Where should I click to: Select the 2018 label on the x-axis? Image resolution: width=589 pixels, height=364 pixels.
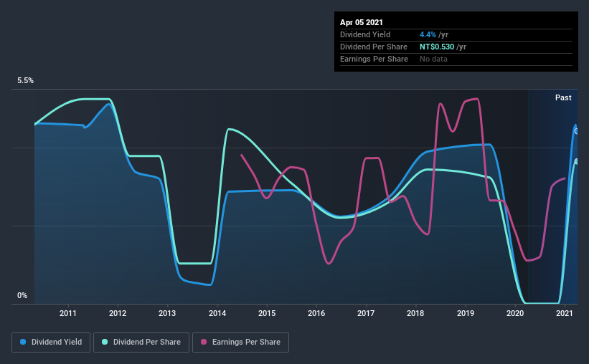click(415, 313)
